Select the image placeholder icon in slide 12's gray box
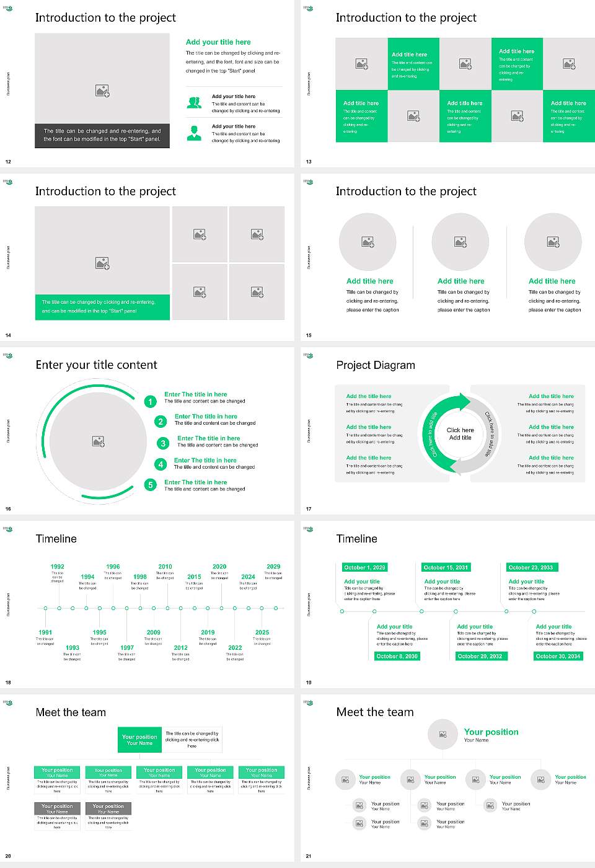 (x=102, y=91)
